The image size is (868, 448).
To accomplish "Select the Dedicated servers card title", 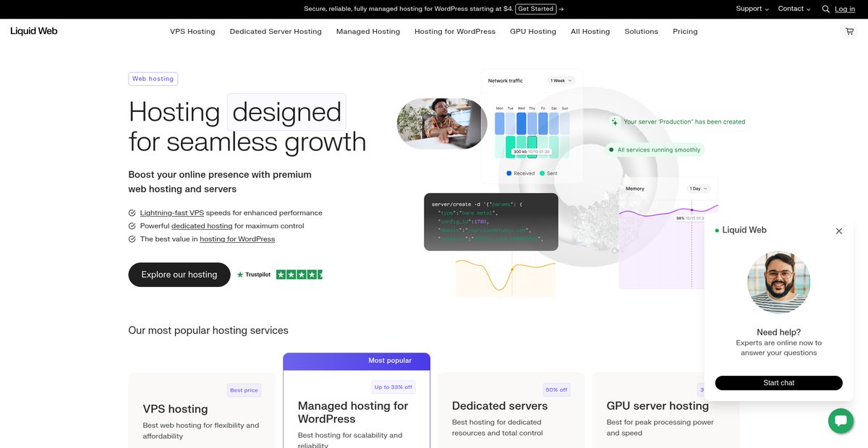I will pyautogui.click(x=500, y=406).
